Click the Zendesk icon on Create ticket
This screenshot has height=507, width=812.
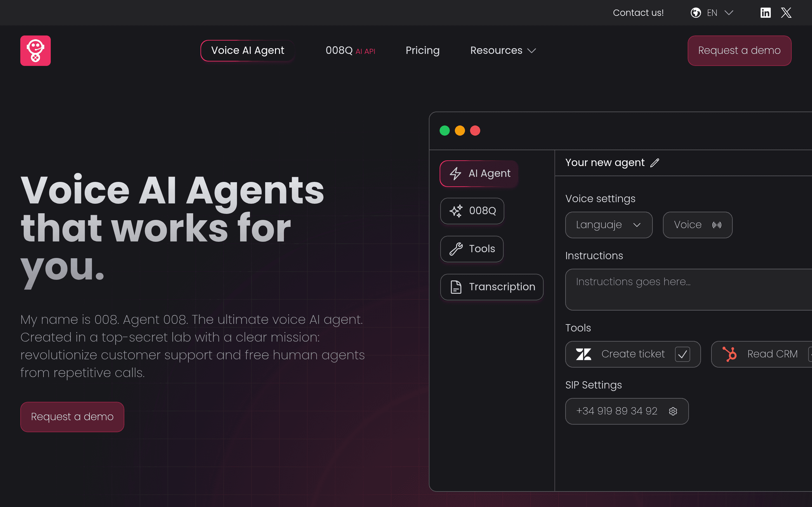point(584,354)
